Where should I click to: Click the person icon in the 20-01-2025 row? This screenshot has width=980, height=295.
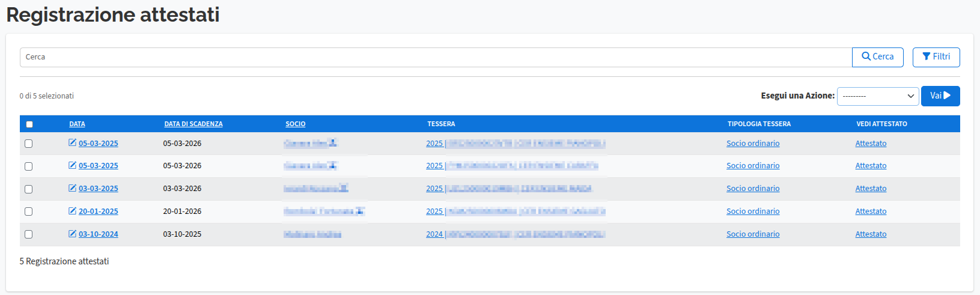[359, 211]
